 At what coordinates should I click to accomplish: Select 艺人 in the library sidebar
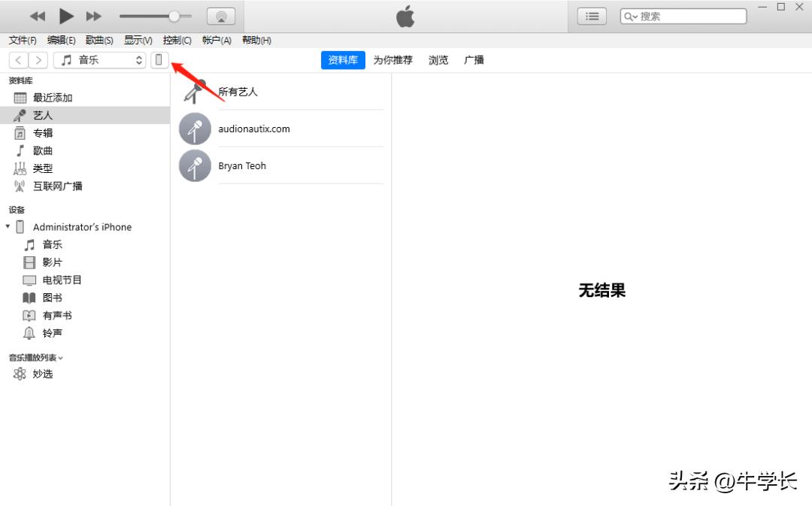tap(42, 114)
